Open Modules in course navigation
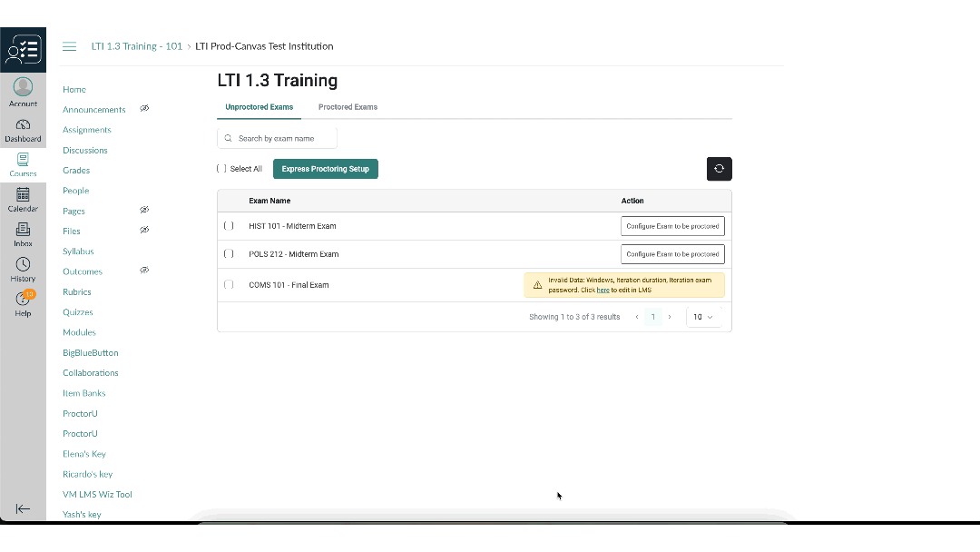The height and width of the screenshot is (552, 980). pos(79,332)
